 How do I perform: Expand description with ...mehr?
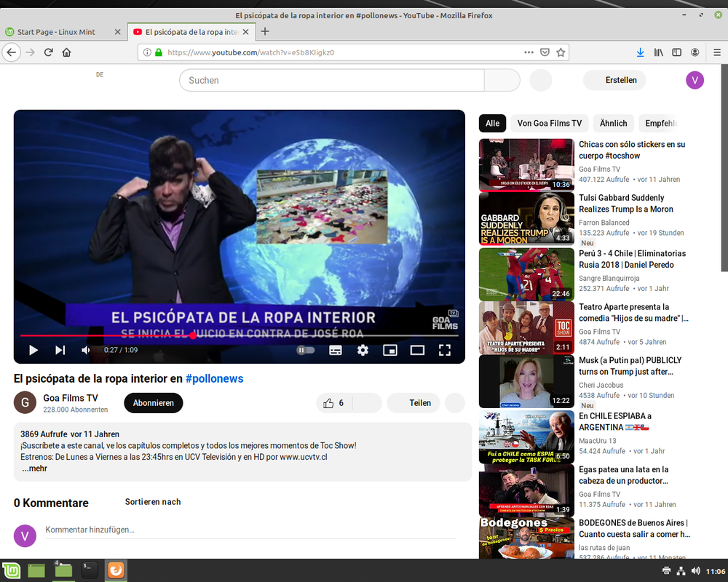[x=34, y=469]
